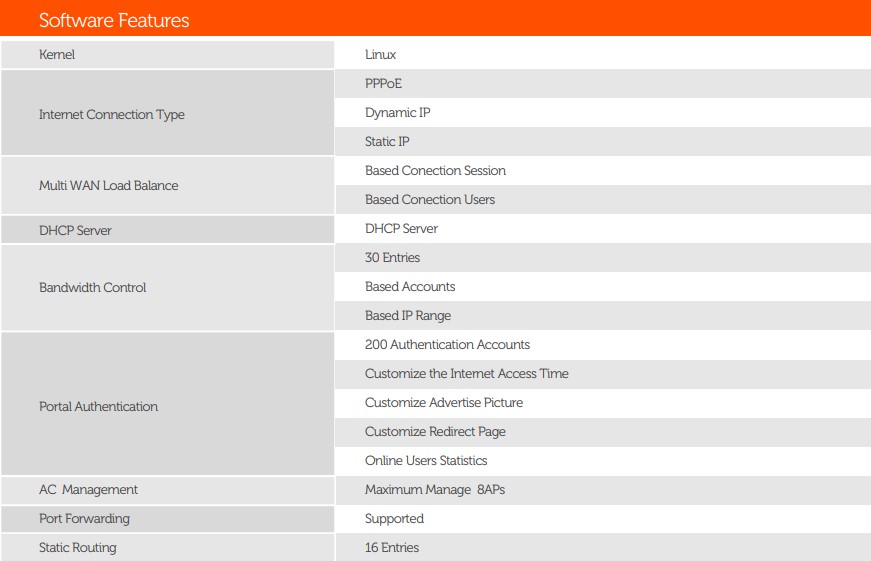Click the '16 Entries' value
871x561 pixels.
[392, 548]
